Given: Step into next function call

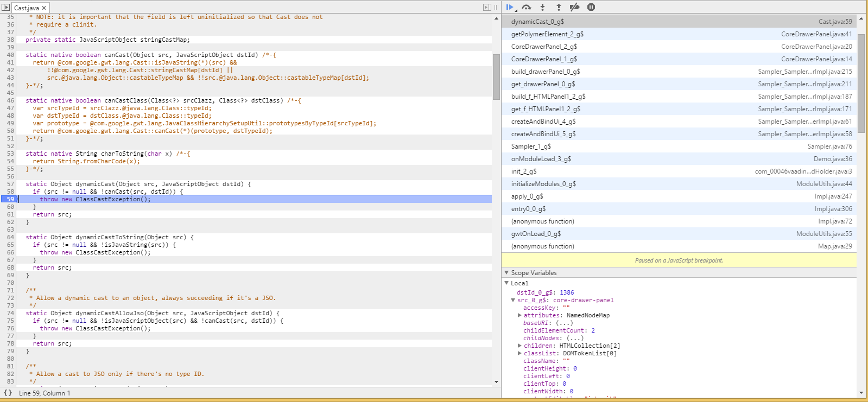Looking at the screenshot, I should 542,7.
